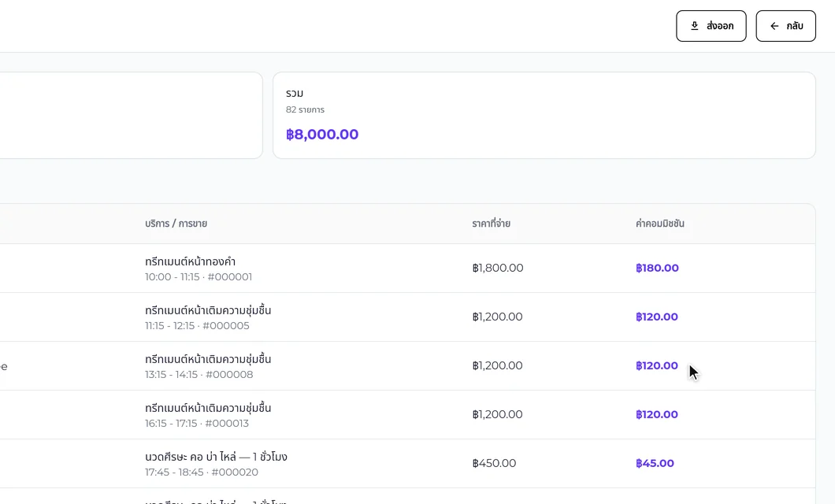This screenshot has height=504, width=835.
Task: Click the บริการ / การขาย column header
Action: coord(176,224)
